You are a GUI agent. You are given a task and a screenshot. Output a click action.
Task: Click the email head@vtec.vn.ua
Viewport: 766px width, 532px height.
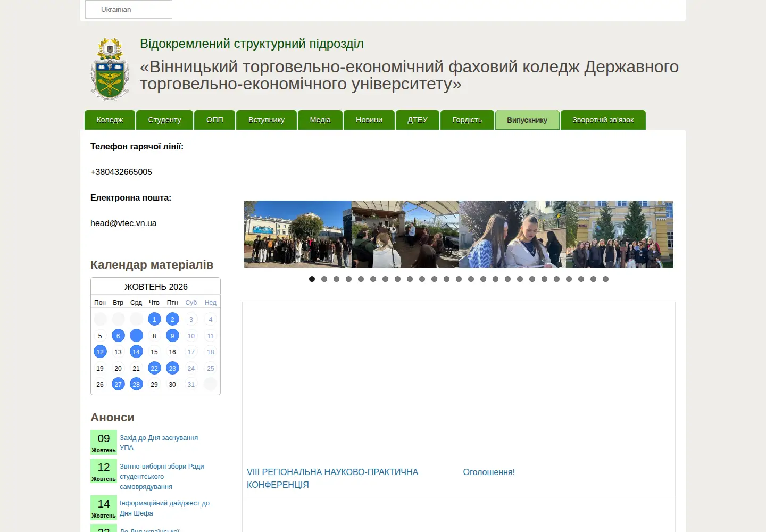pyautogui.click(x=123, y=223)
